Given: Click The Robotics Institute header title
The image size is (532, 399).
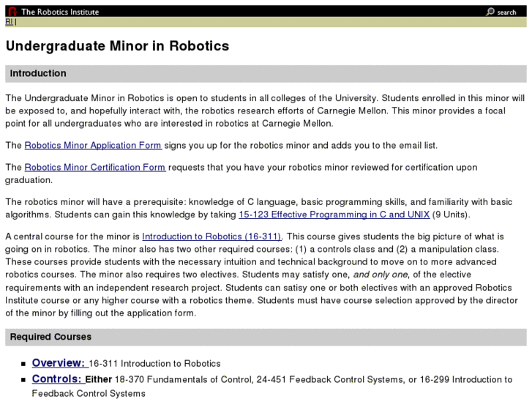Looking at the screenshot, I should [x=60, y=12].
